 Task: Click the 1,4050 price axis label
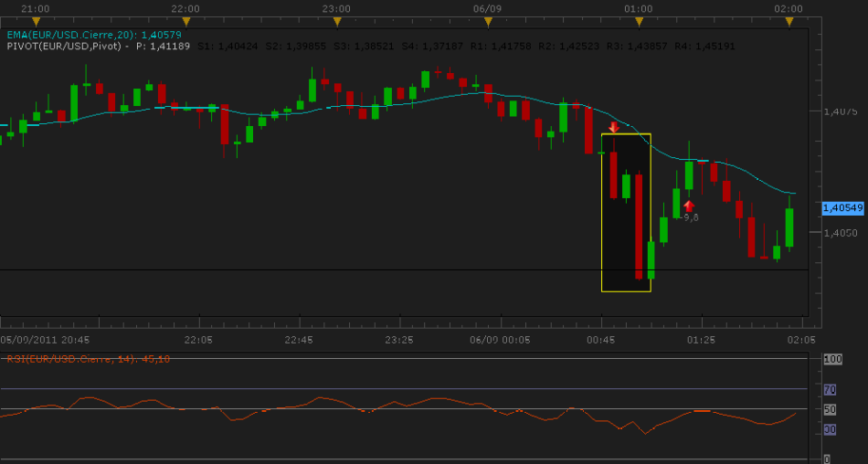coord(841,233)
